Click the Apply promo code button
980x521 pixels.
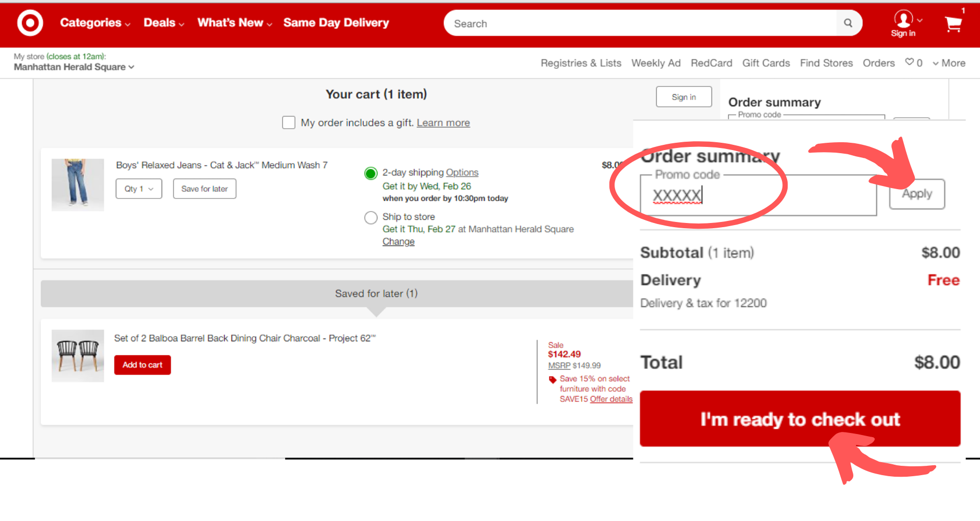(x=917, y=194)
